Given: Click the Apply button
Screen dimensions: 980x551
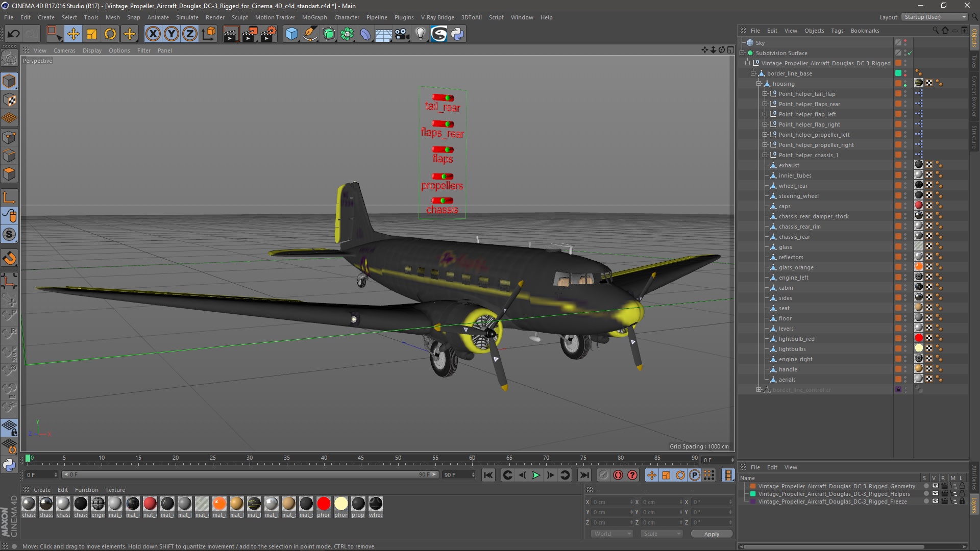Looking at the screenshot, I should click(712, 534).
